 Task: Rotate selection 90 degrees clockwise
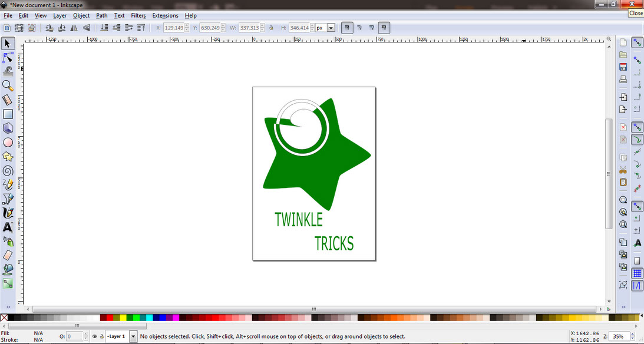pos(62,28)
